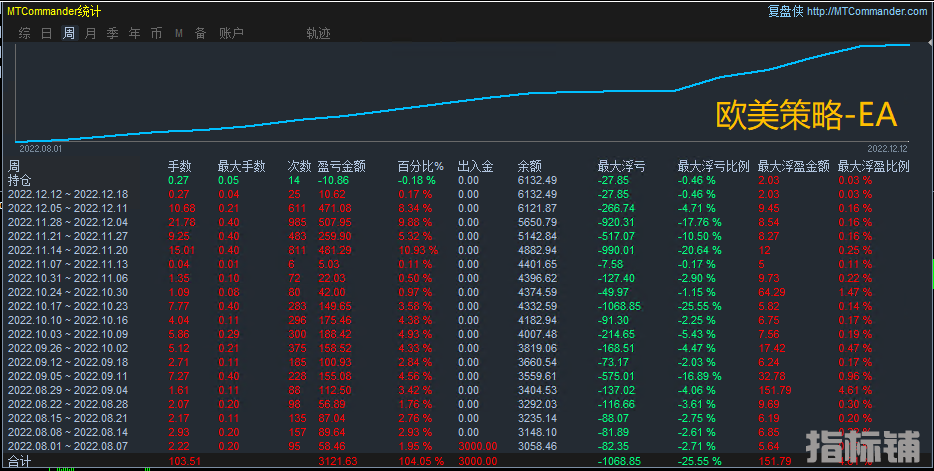Select the 持仓 open positions row
934x471 pixels.
[x=19, y=180]
